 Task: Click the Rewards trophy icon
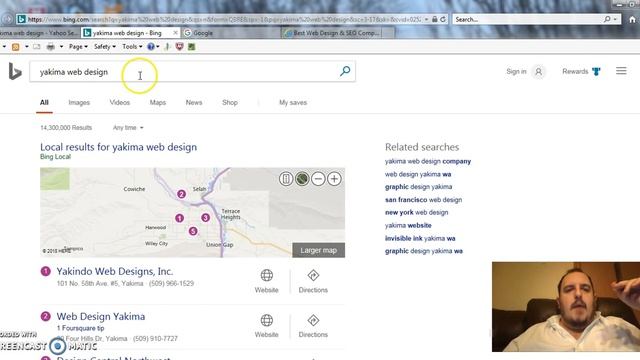tap(596, 72)
